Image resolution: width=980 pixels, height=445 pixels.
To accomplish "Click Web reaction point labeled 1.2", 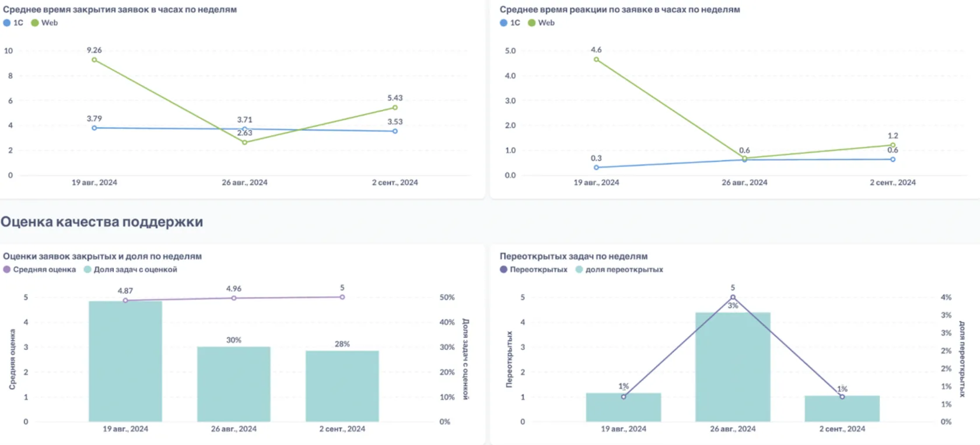I will 892,145.
